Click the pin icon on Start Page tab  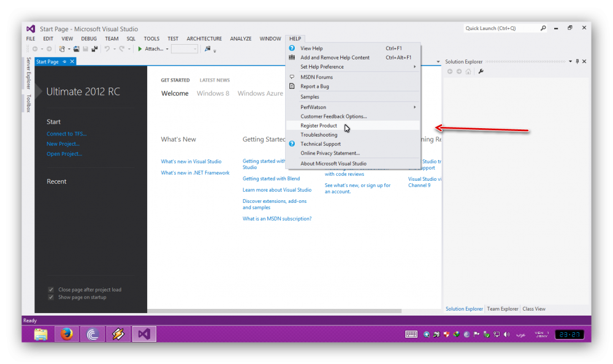64,61
